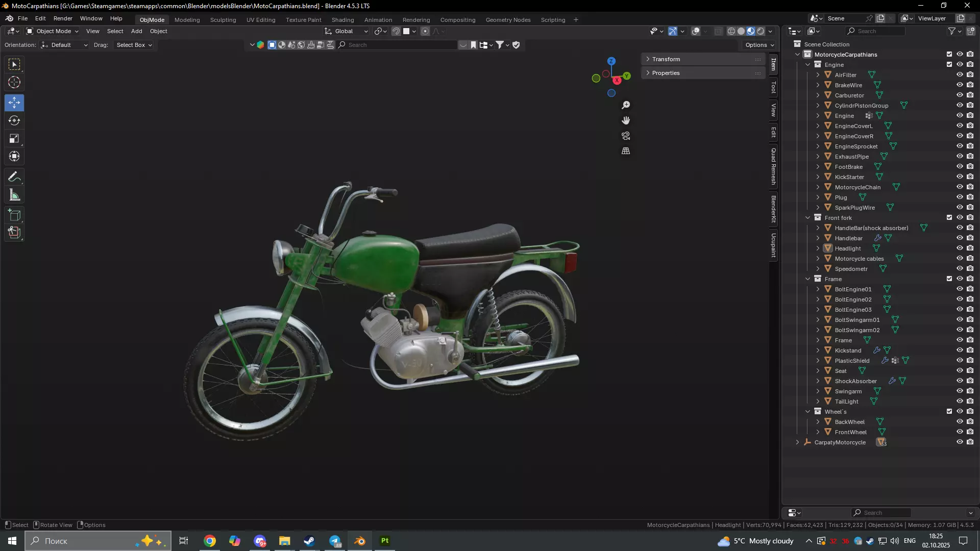Click the hand pan view icon

pyautogui.click(x=626, y=120)
